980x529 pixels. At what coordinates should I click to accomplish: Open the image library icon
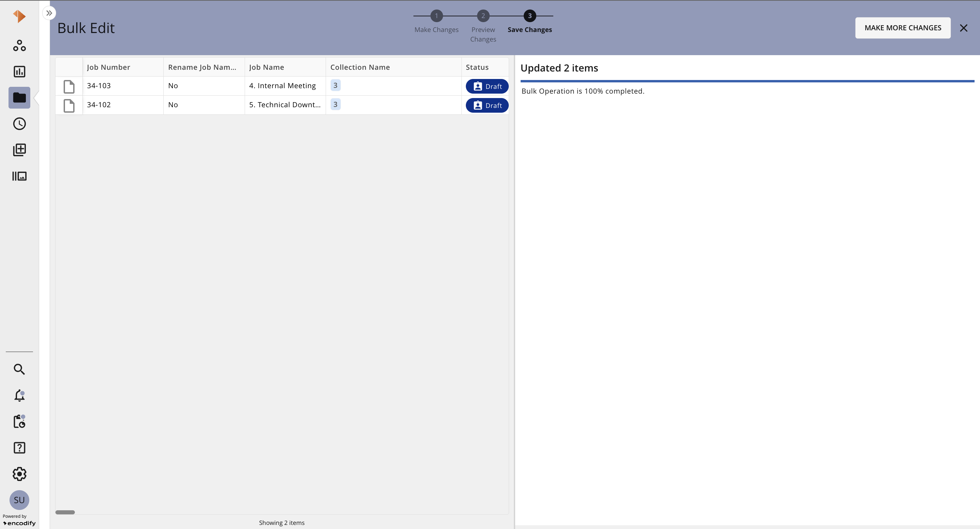coord(19,176)
